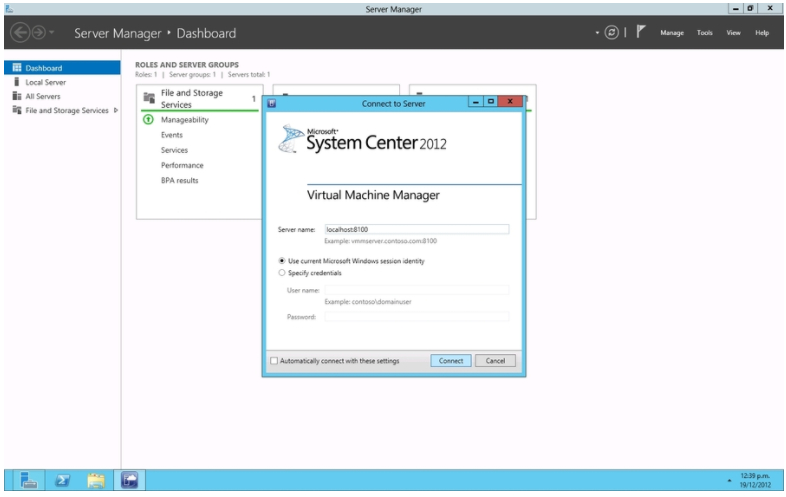Image resolution: width=786 pixels, height=497 pixels.
Task: Open File and Storage Services tile title
Action: [x=191, y=99]
